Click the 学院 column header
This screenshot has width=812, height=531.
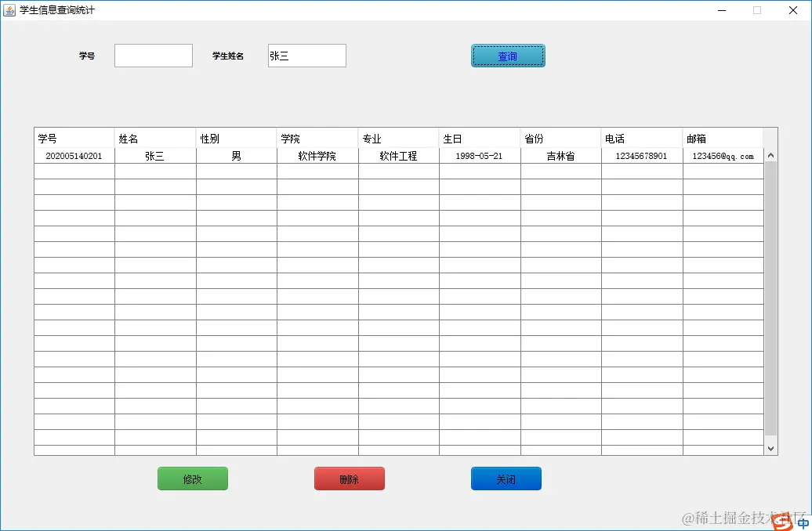(317, 138)
